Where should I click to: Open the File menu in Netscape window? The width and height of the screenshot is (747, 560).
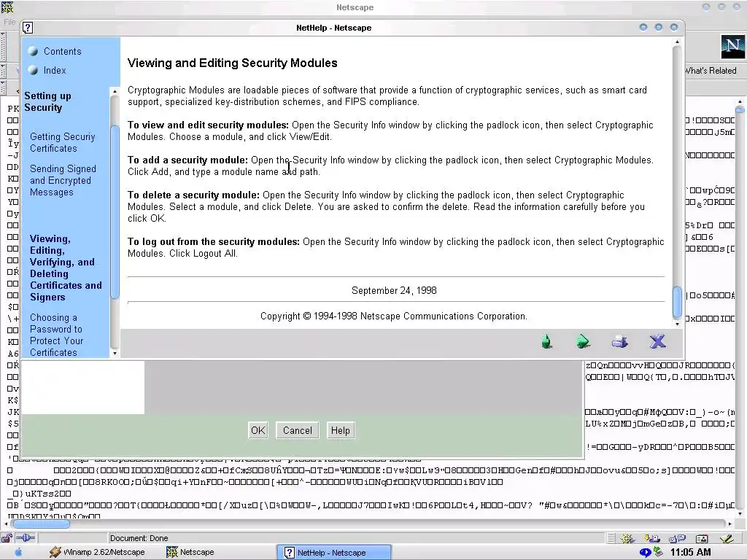[x=9, y=21]
